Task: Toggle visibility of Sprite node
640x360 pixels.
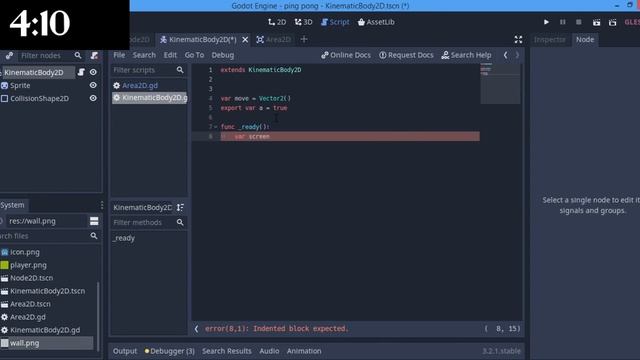Action: pos(93,85)
